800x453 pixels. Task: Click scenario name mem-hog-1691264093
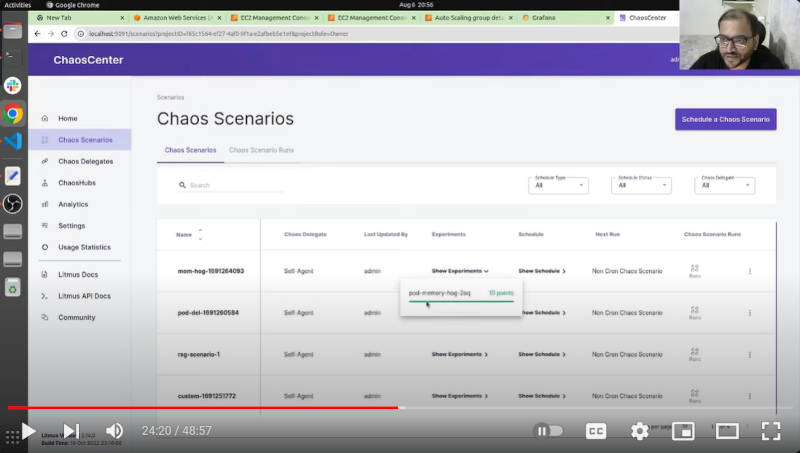point(211,271)
